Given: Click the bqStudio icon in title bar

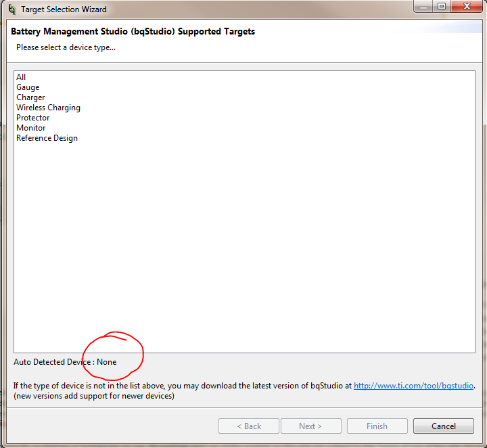Looking at the screenshot, I should 11,9.
